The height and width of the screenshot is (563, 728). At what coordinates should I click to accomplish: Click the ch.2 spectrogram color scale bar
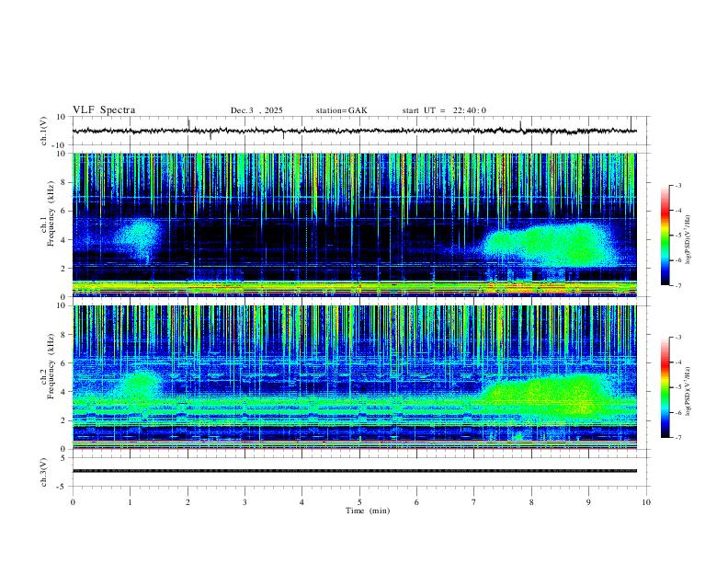click(x=665, y=387)
